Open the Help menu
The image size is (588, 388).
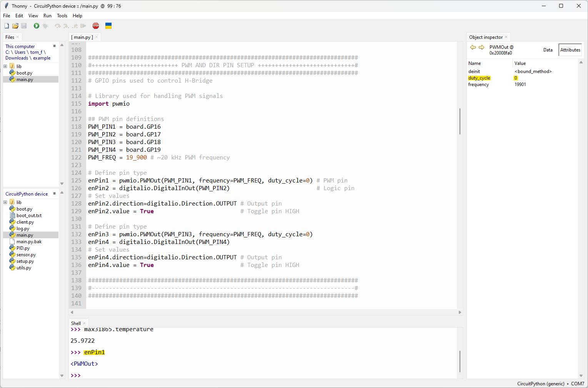[77, 16]
